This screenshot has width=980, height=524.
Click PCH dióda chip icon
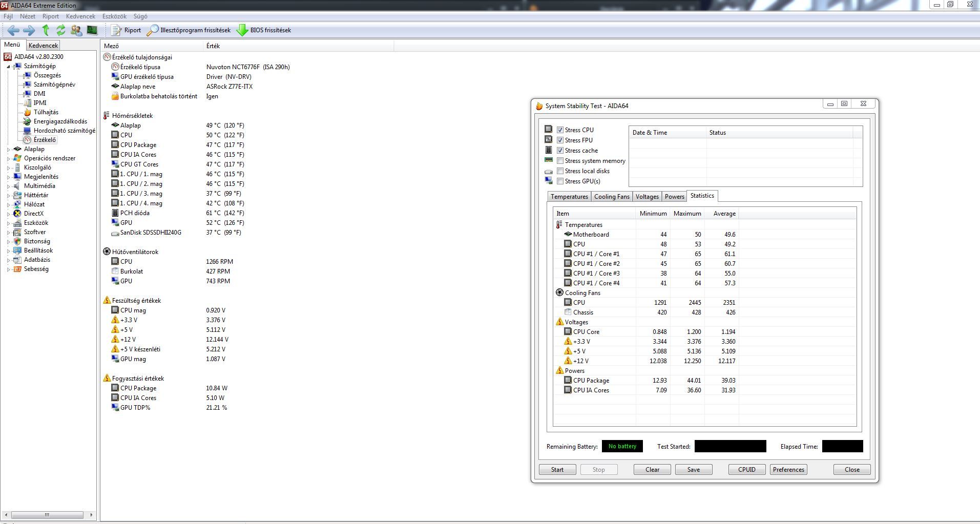pos(115,213)
